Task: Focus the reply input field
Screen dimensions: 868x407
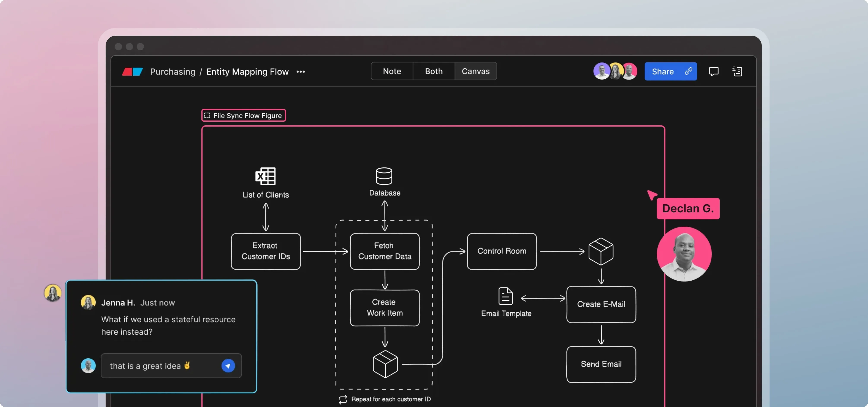Action: [171, 366]
